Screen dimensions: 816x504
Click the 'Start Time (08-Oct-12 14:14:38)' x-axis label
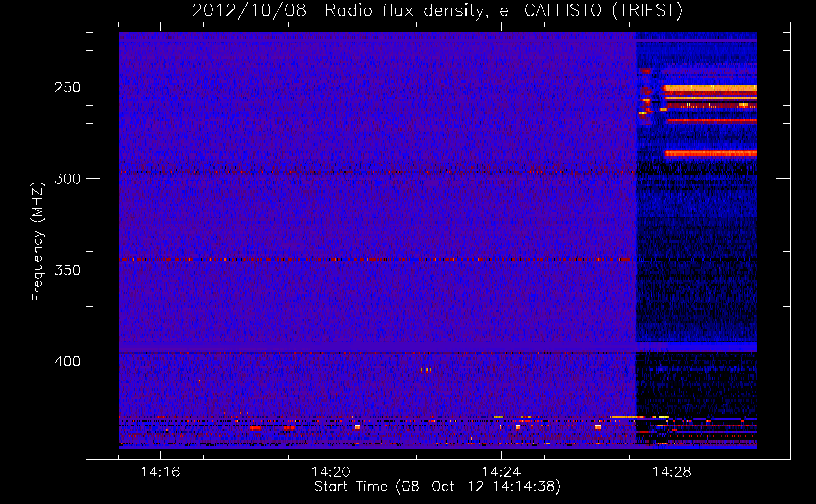[437, 487]
